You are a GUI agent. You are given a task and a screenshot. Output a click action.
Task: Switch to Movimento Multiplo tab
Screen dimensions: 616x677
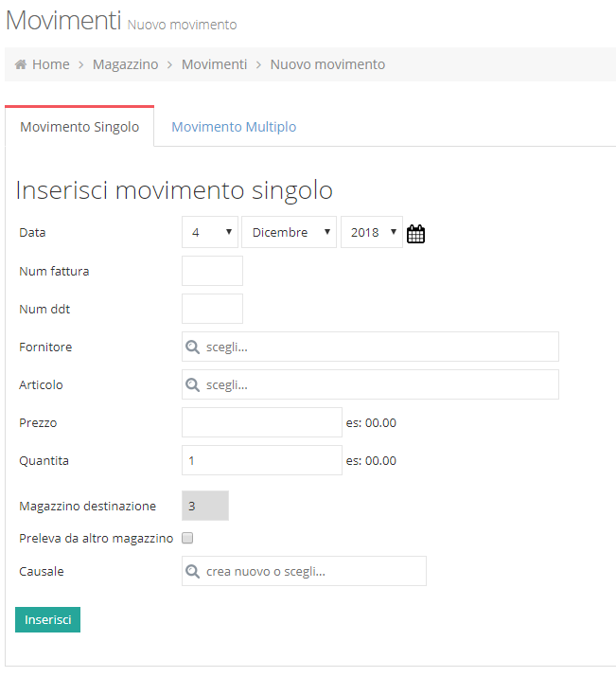pos(234,127)
